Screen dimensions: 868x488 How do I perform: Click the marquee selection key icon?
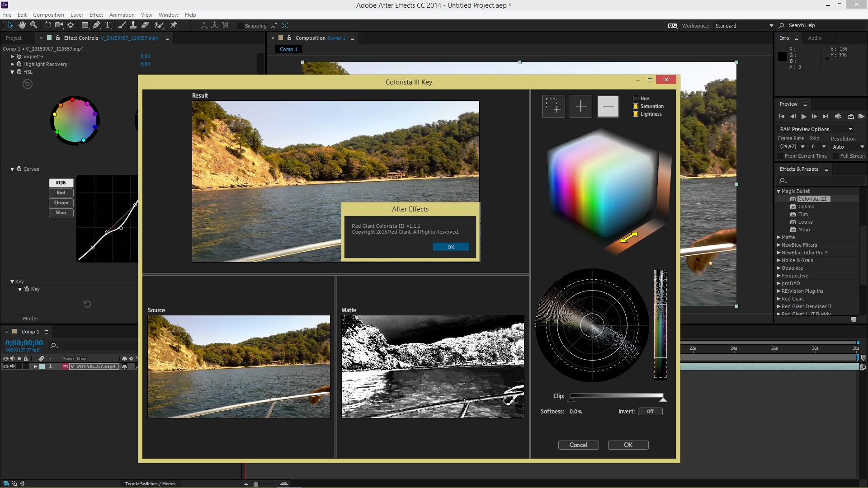click(553, 106)
